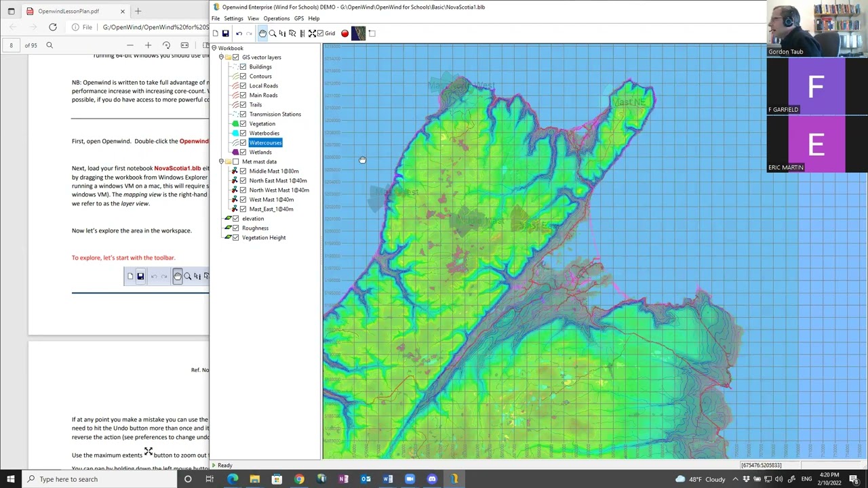The image size is (868, 488).
Task: Create a new workbook in Openwind toolbar
Action: click(x=216, y=33)
